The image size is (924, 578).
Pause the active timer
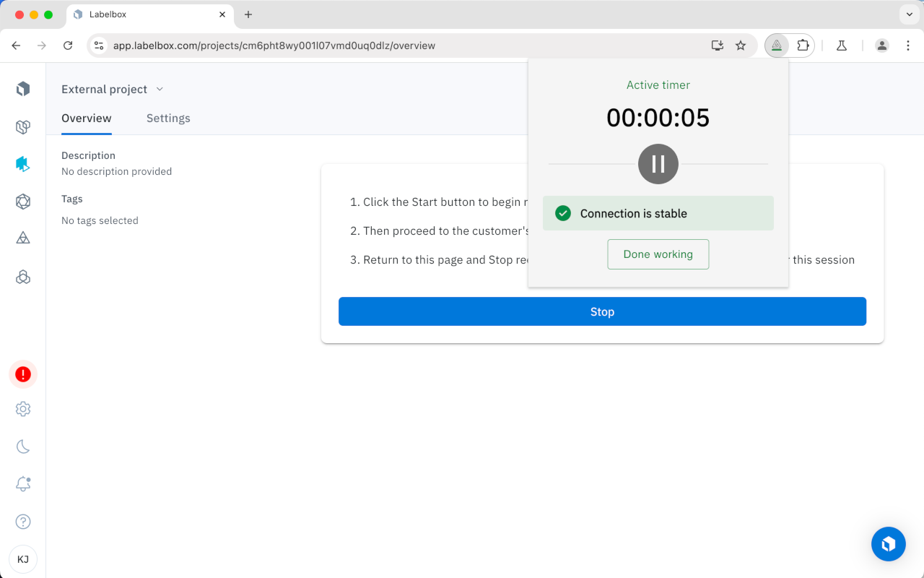pos(658,164)
